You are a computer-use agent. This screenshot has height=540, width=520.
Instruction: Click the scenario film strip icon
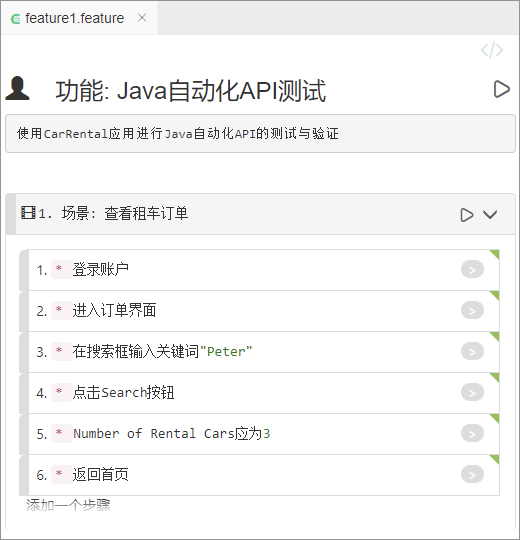pos(28,212)
